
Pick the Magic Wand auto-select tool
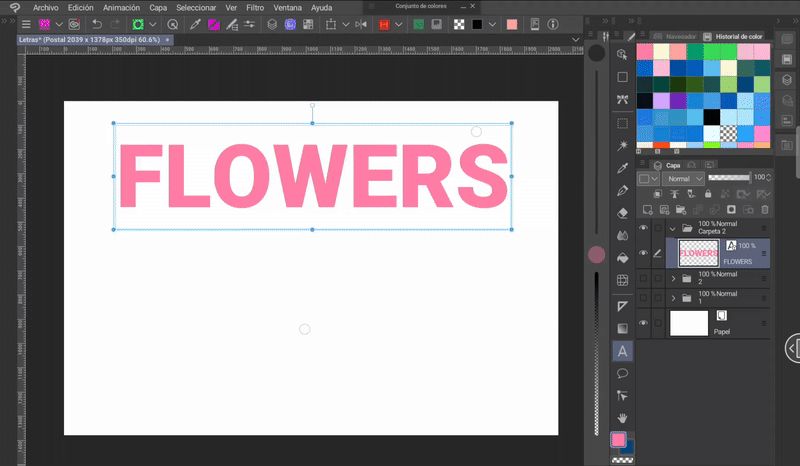pos(623,146)
